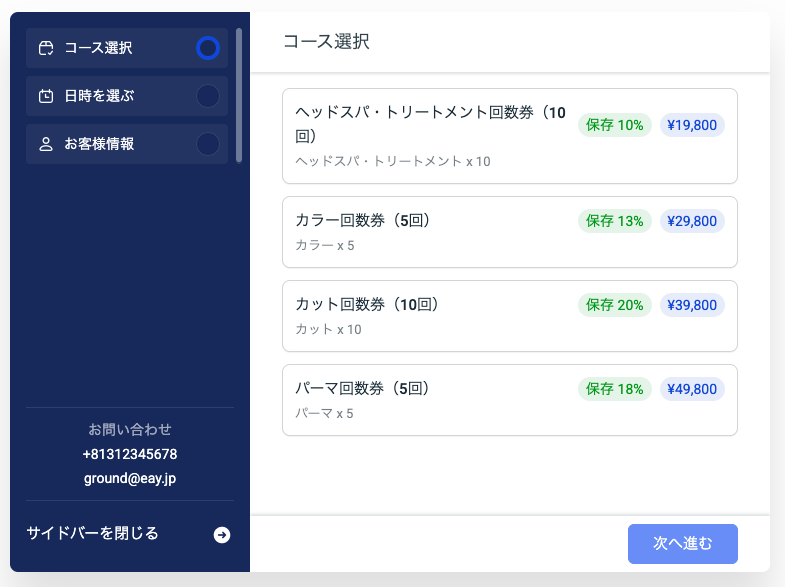785x587 pixels.
Task: Select the コース選択 step indicator circle
Action: click(207, 48)
